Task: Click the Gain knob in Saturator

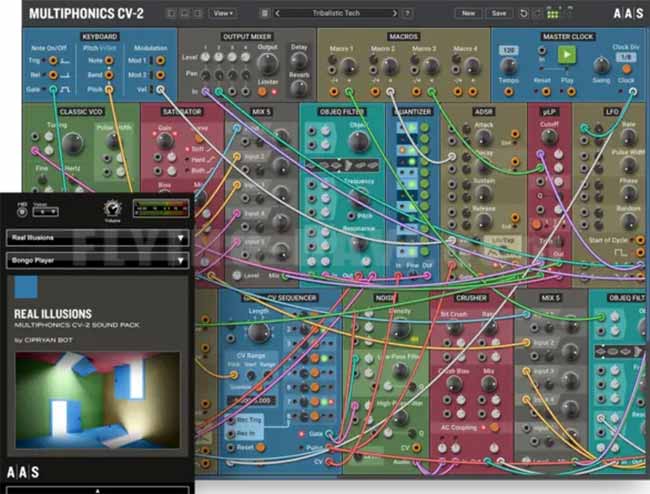Action: click(x=165, y=141)
